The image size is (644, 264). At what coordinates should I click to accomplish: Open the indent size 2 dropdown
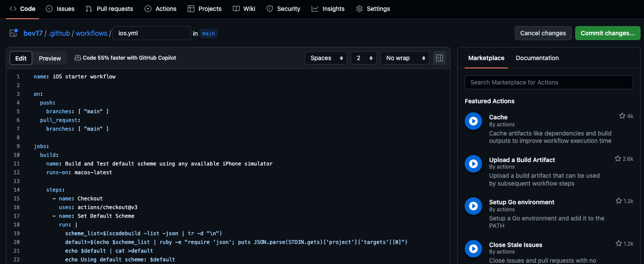click(x=364, y=58)
